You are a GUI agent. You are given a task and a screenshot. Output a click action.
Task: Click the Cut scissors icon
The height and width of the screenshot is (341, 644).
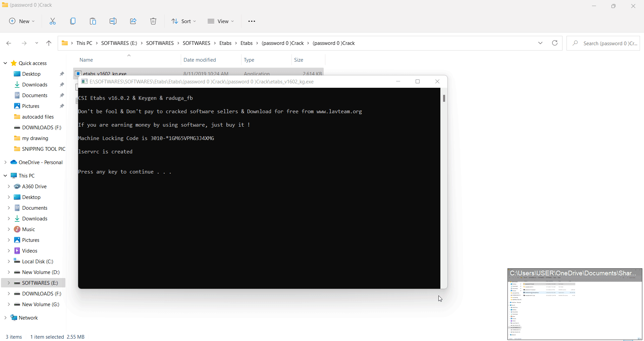(x=53, y=21)
